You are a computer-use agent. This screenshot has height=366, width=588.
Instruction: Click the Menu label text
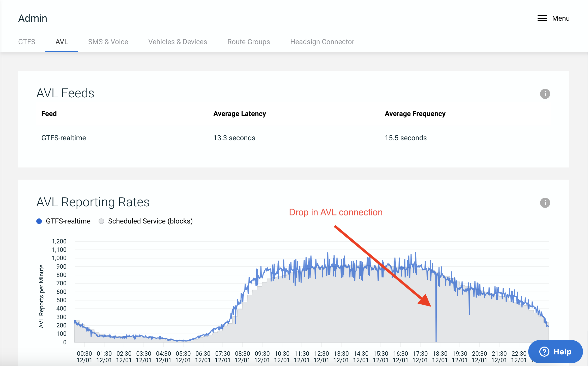tap(561, 18)
